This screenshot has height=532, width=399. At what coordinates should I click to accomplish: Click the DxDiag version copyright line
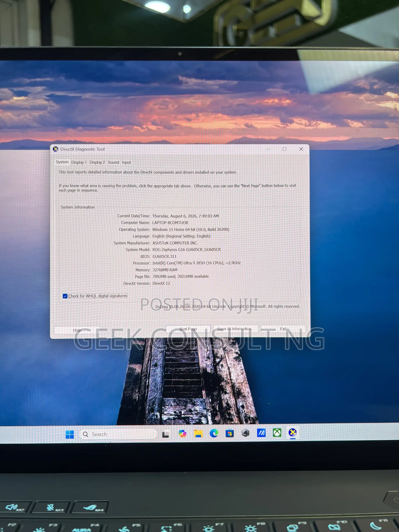coord(228,306)
